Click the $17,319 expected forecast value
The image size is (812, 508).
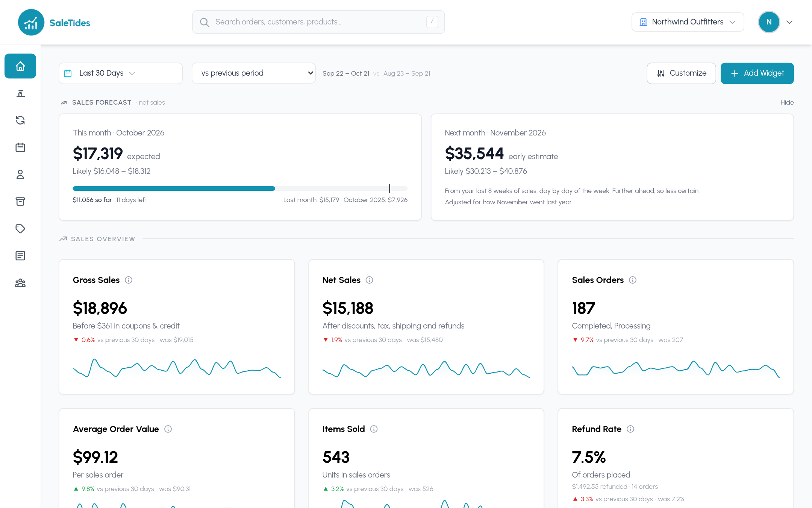[x=98, y=154]
